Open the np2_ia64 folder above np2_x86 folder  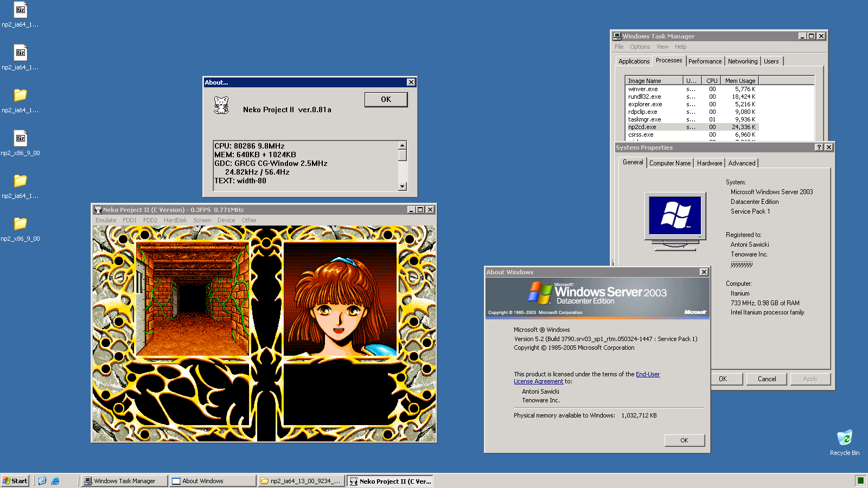20,181
